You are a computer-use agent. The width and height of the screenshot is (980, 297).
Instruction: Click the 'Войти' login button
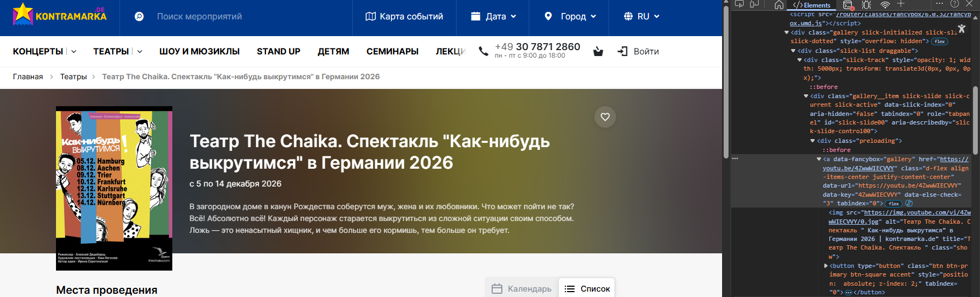(638, 52)
